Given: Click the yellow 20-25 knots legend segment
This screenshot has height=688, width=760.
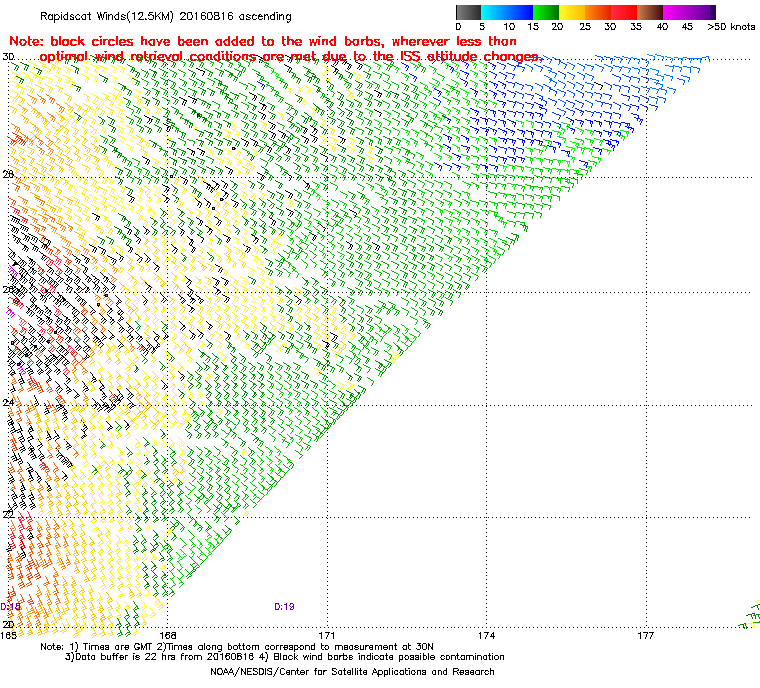Looking at the screenshot, I should coord(572,12).
